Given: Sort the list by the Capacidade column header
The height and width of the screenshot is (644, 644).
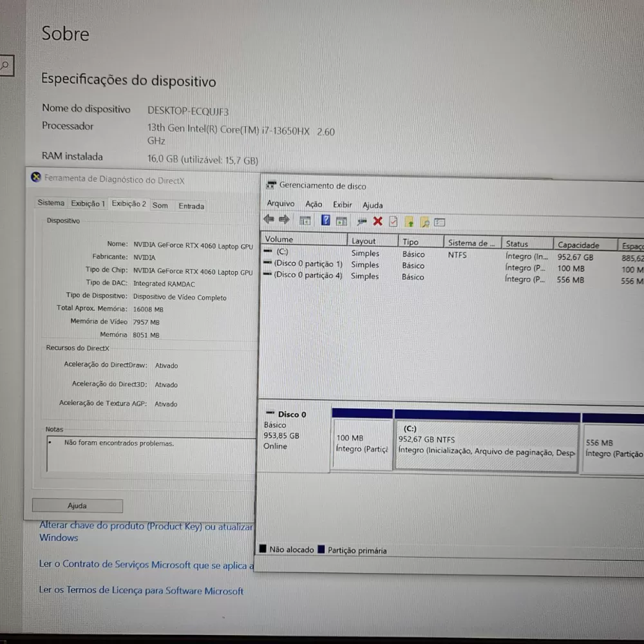Looking at the screenshot, I should click(585, 245).
